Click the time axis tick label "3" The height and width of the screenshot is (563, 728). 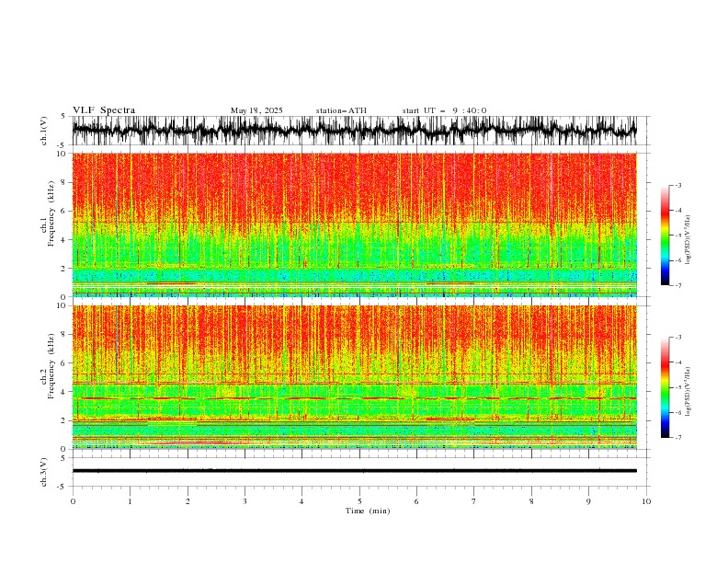(x=245, y=501)
